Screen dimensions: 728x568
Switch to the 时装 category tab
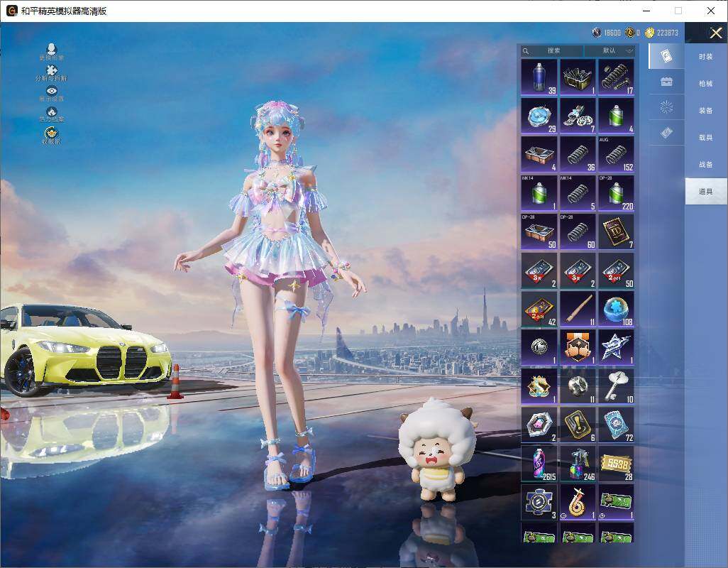706,57
